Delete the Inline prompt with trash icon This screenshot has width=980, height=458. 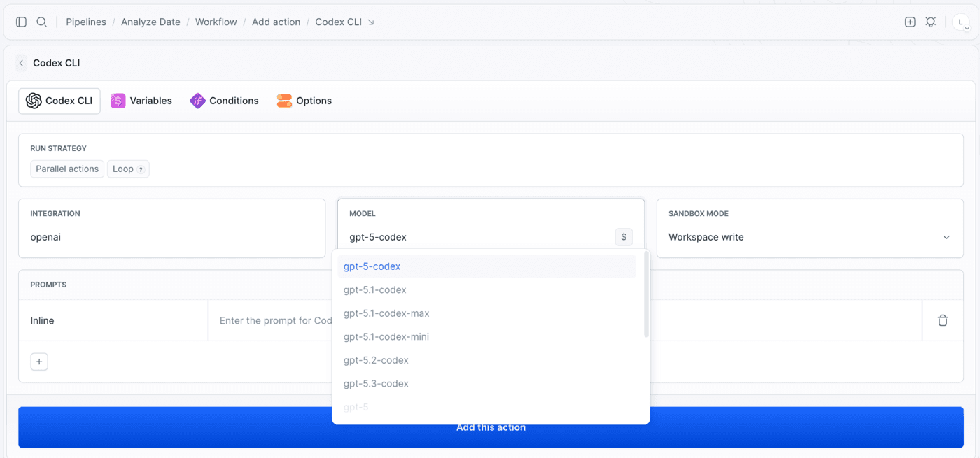(x=943, y=320)
